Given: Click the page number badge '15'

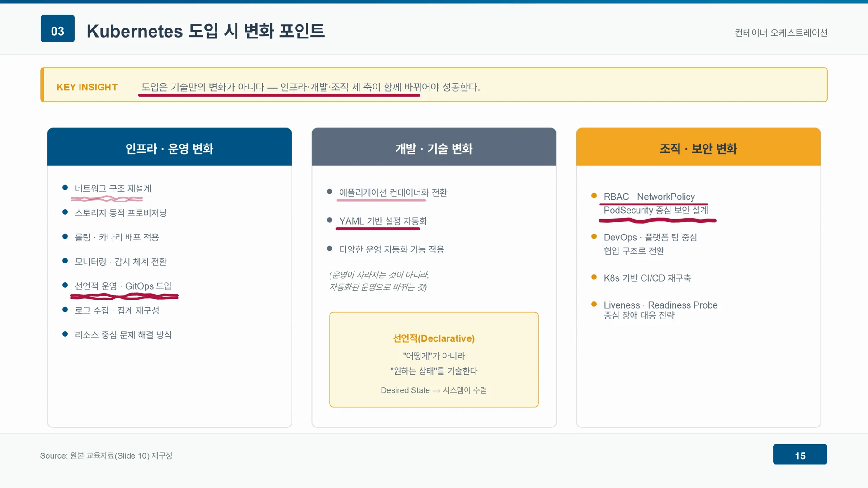Looking at the screenshot, I should [x=800, y=454].
